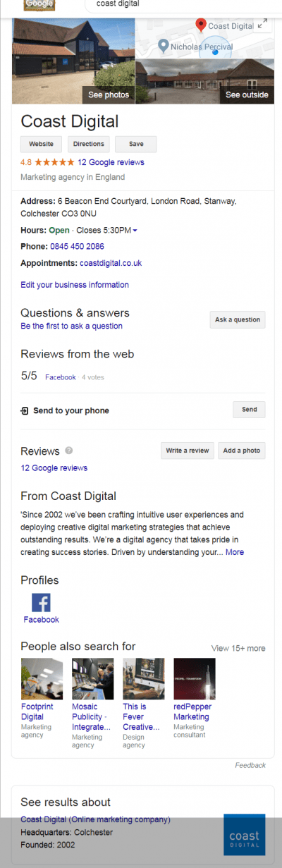Open the See photos image
282x868 pixels.
[x=73, y=61]
